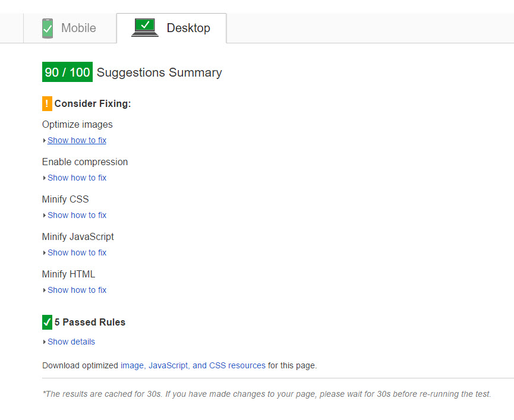This screenshot has width=514, height=420.
Task: Click the green checkmark beside Passed Rules
Action: click(x=47, y=322)
